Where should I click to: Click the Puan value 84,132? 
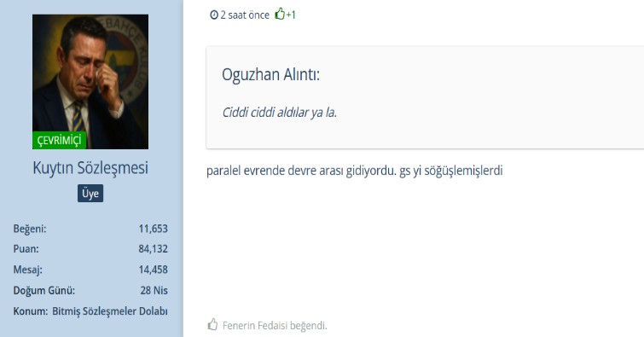tap(154, 248)
